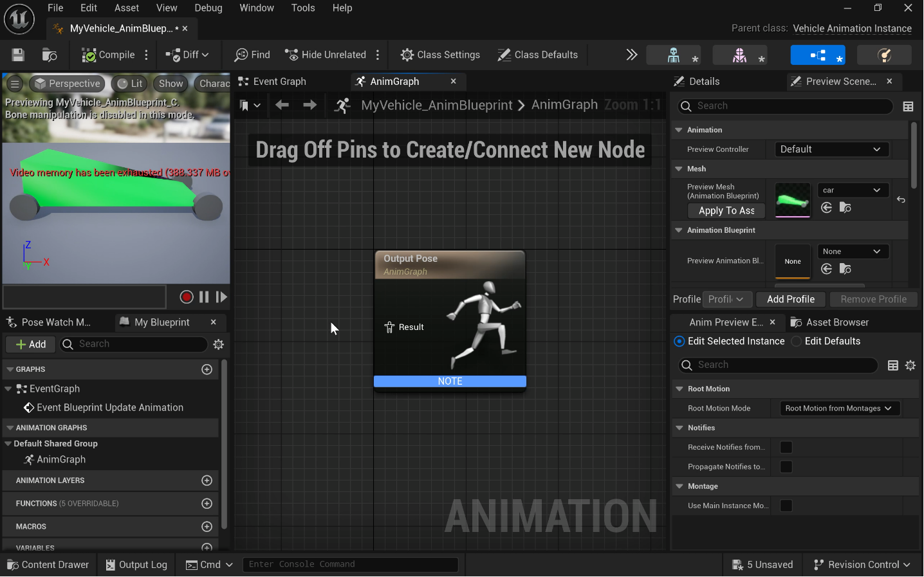
Task: Switch to Event Graph tab
Action: point(272,82)
